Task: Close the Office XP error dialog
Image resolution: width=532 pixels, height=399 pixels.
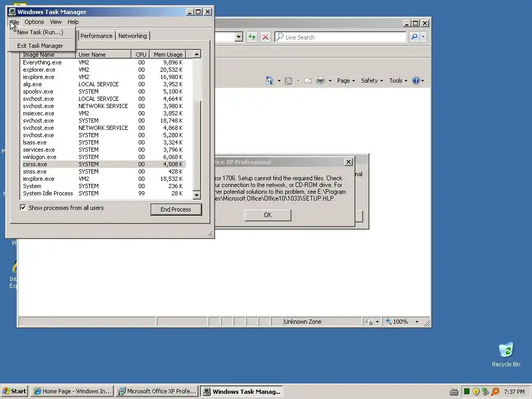Action: click(348, 162)
